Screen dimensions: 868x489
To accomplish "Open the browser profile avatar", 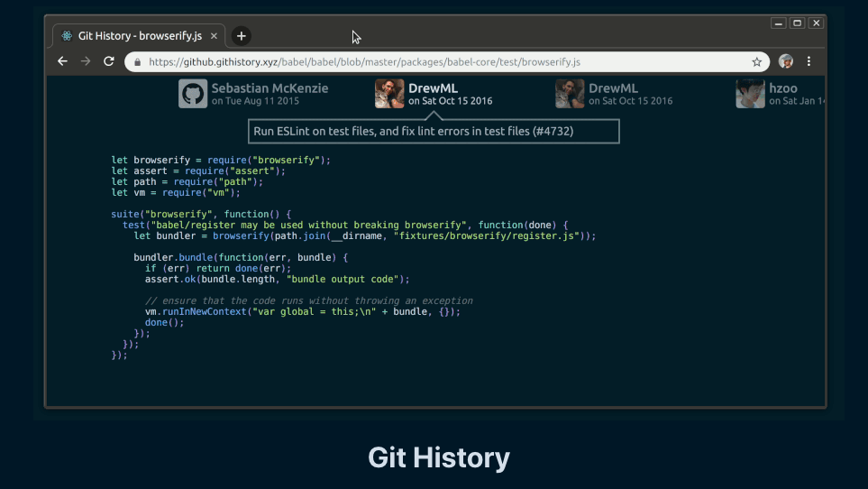I will coord(785,61).
